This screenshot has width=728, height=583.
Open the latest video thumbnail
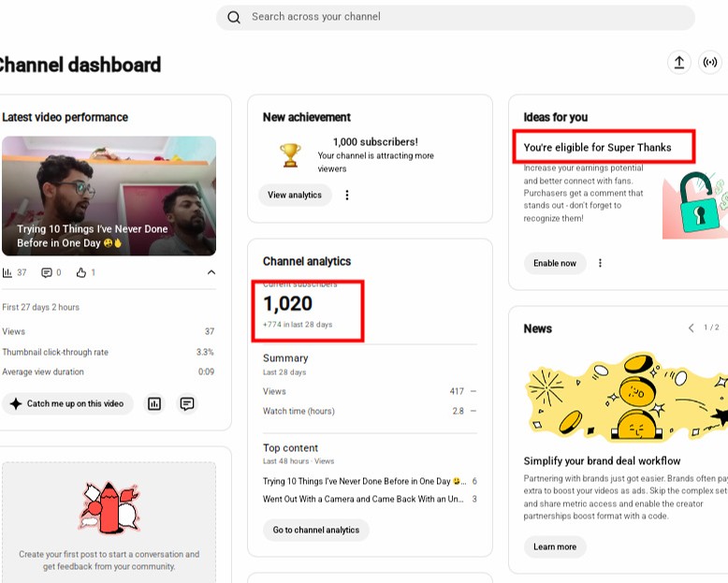pyautogui.click(x=109, y=196)
